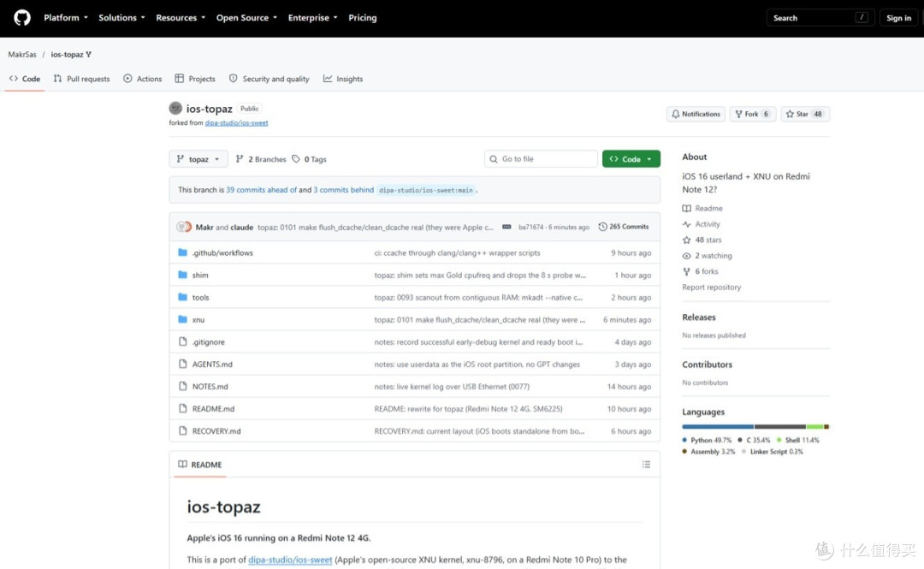Expand the Solutions menu
924x569 pixels.
click(x=121, y=18)
